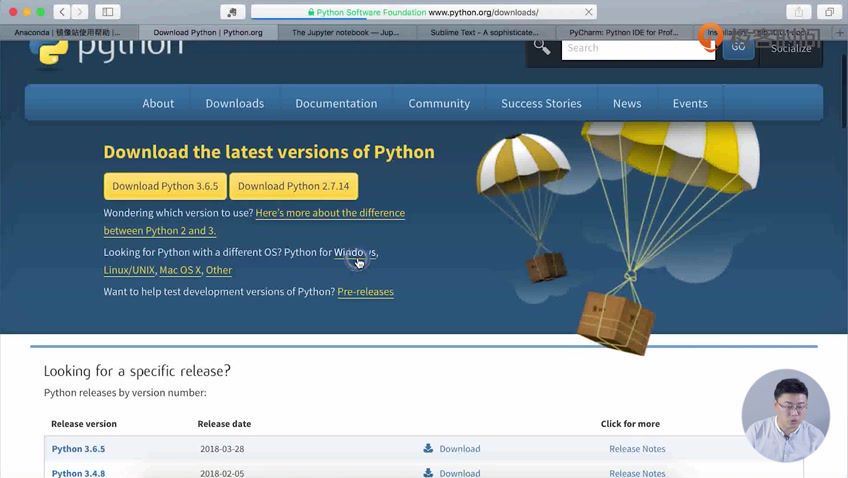Image resolution: width=848 pixels, height=478 pixels.
Task: Switch to the PyCharm tab
Action: pyautogui.click(x=624, y=32)
